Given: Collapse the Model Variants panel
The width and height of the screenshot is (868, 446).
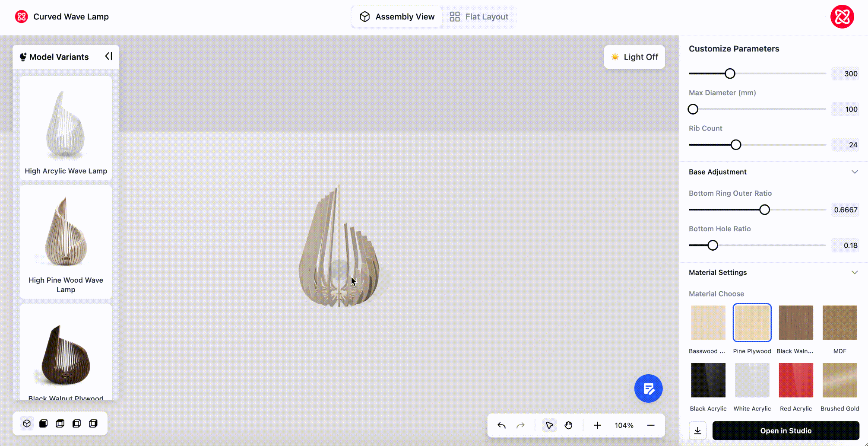Looking at the screenshot, I should [108, 57].
